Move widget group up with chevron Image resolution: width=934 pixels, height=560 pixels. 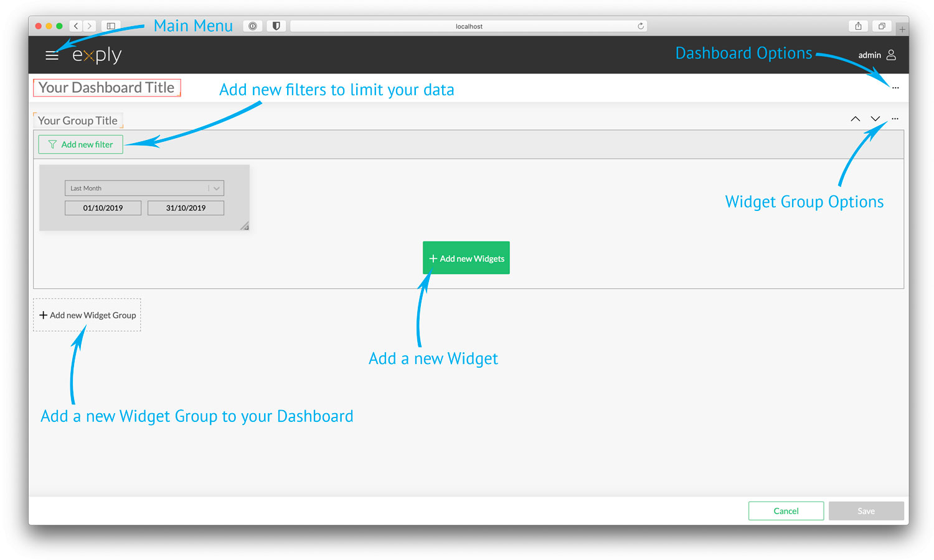tap(856, 119)
